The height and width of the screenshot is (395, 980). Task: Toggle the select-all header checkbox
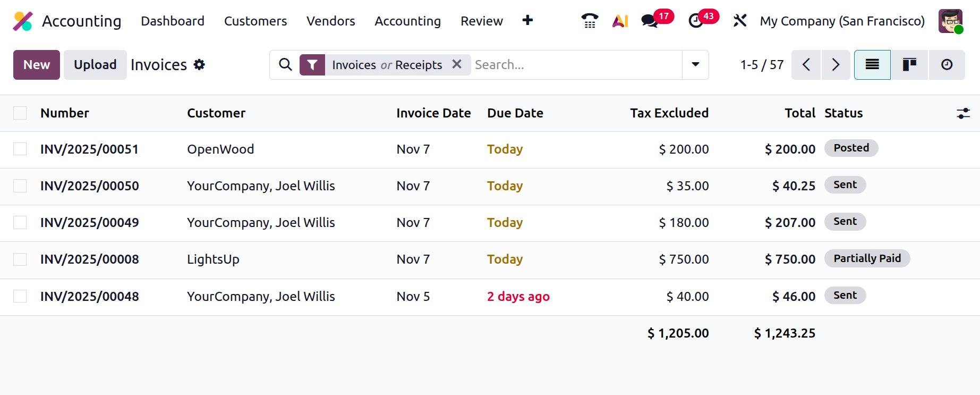tap(20, 113)
